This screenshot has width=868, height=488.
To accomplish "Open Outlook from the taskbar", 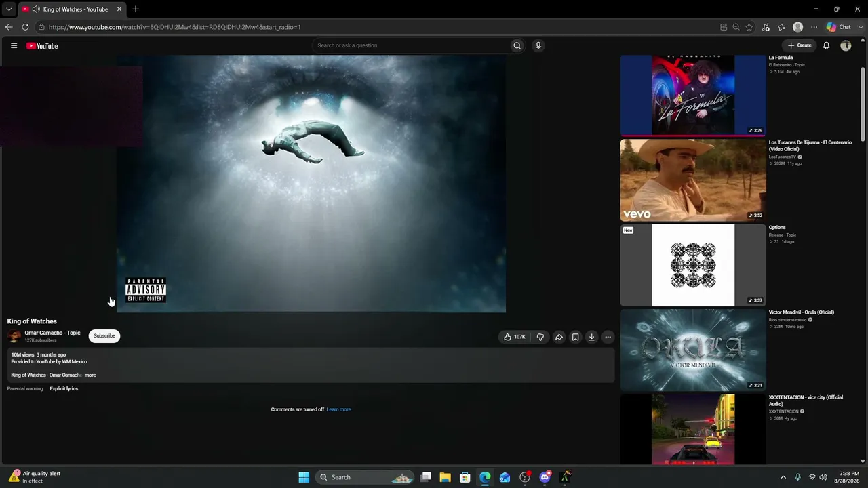I will [x=505, y=477].
